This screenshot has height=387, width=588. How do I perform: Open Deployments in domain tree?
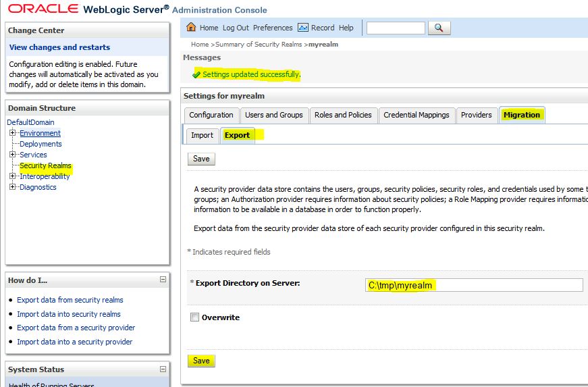(x=41, y=144)
